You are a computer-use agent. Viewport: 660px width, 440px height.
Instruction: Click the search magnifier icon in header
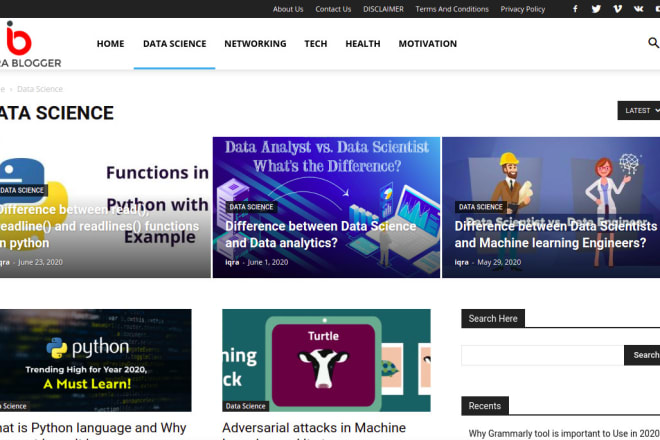(653, 43)
